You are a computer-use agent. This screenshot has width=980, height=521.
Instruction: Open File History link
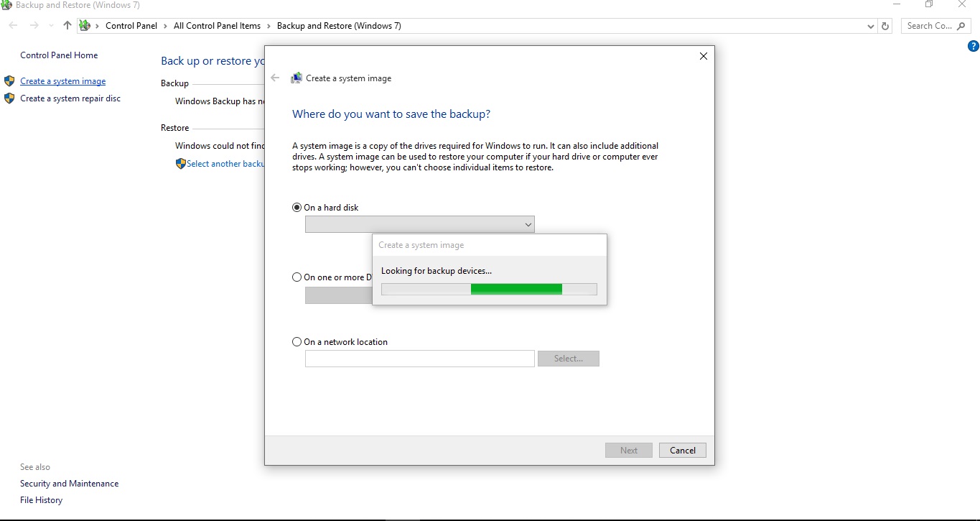pos(42,500)
